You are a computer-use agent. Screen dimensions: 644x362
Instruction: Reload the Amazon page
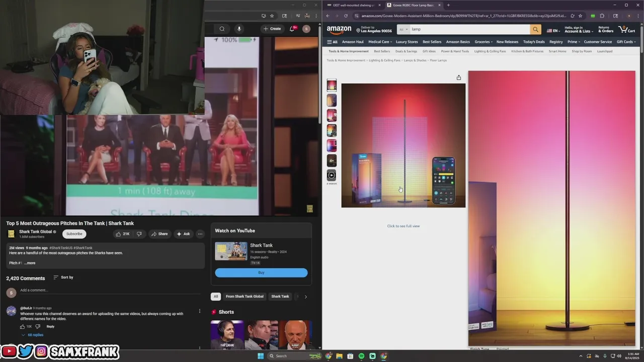346,16
